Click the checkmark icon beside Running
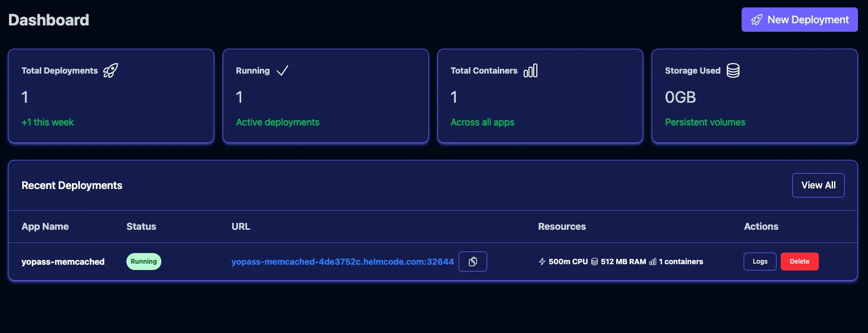The image size is (868, 333). [282, 70]
